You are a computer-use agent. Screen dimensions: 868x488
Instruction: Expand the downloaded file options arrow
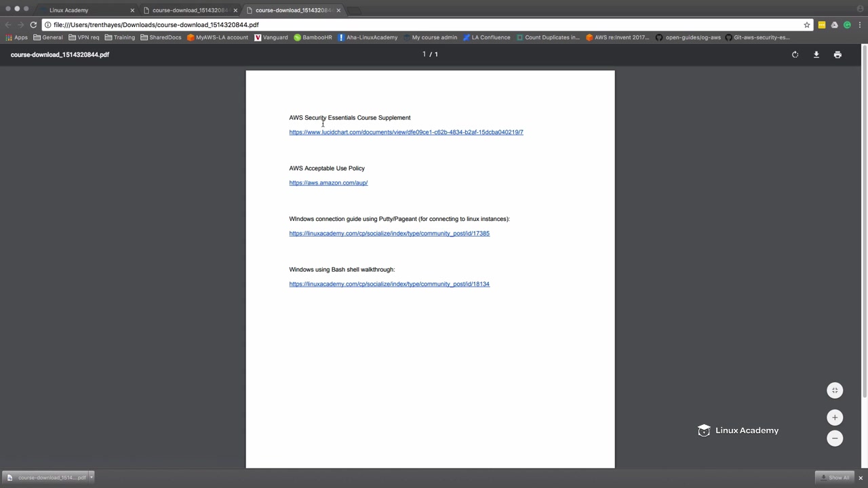point(92,478)
